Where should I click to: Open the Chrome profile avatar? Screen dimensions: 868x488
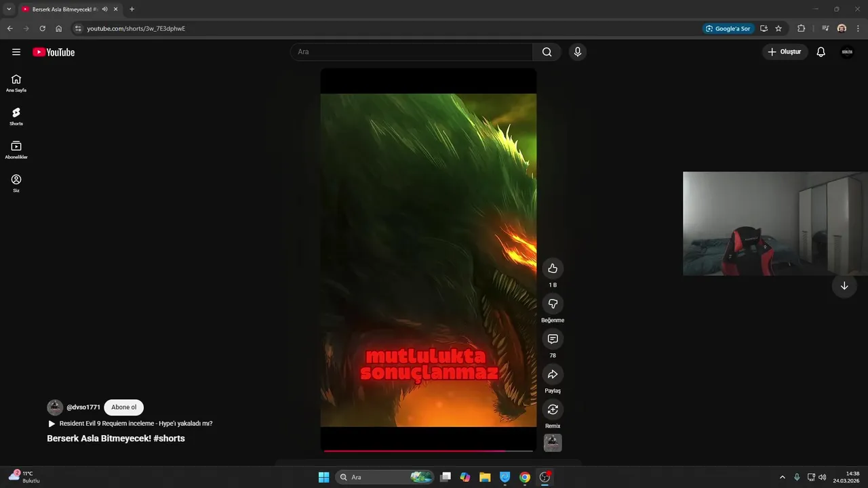[x=842, y=28]
